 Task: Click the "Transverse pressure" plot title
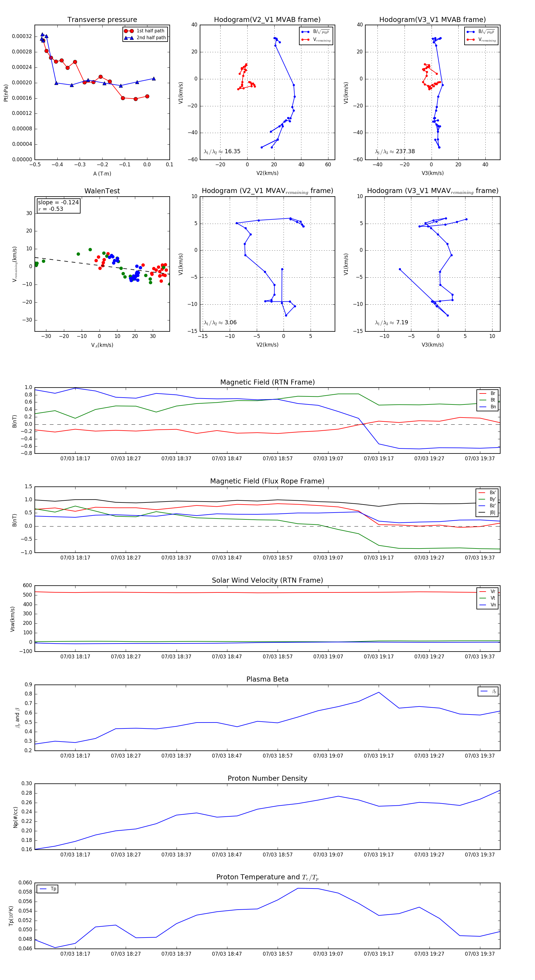[102, 20]
